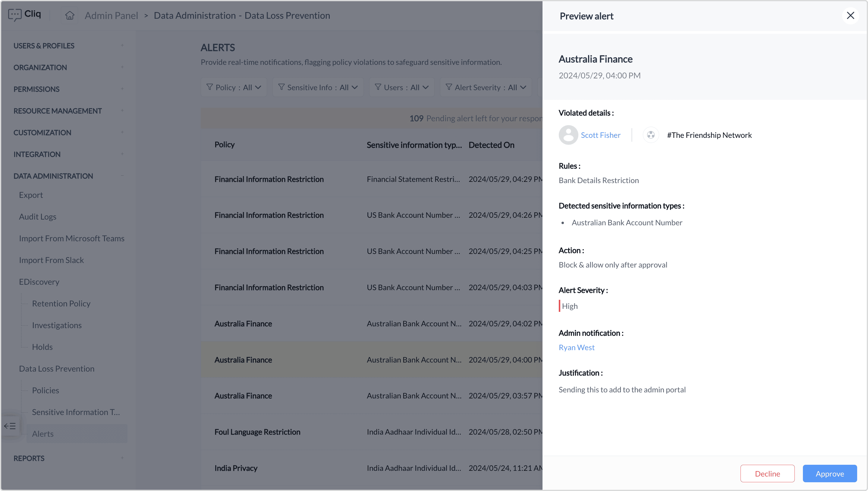Expand the USERS & PROFILES section
This screenshot has width=868, height=491.
pos(122,46)
